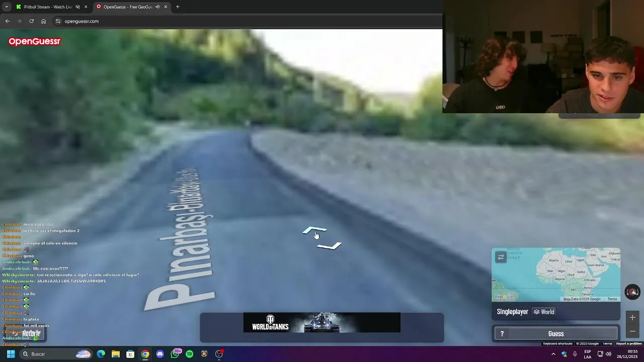
Task: Zoom out with the minus button
Action: click(x=632, y=331)
